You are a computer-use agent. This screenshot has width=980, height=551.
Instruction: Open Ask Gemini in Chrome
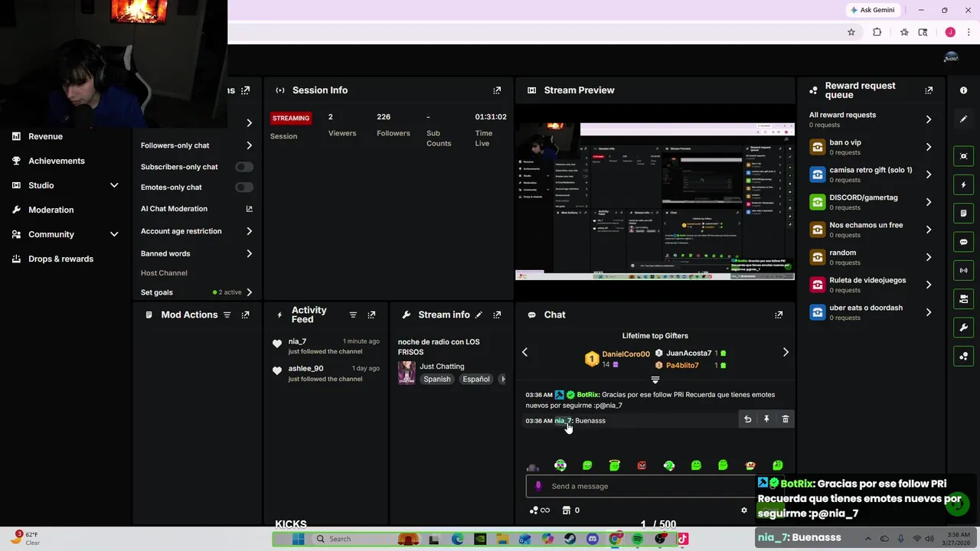click(x=872, y=10)
